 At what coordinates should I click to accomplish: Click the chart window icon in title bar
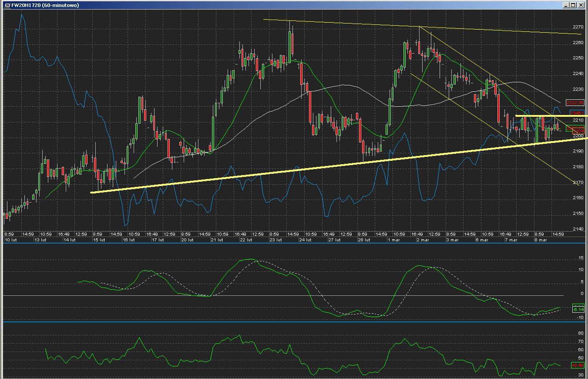coord(7,5)
